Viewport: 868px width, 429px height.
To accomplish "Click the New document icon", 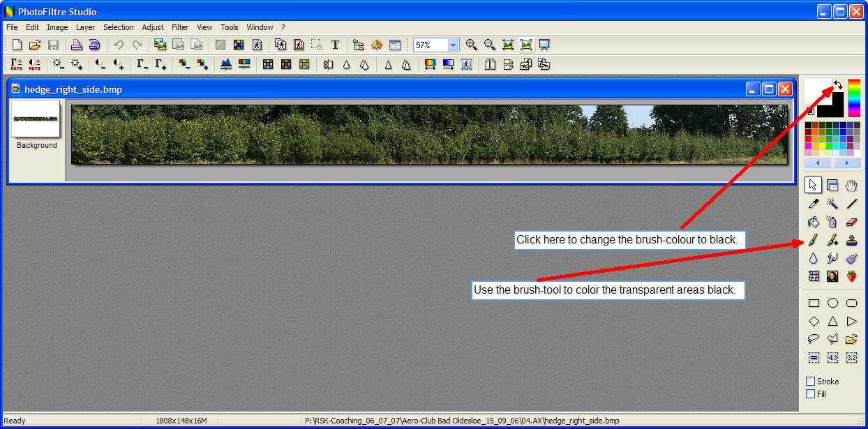I will (x=17, y=45).
